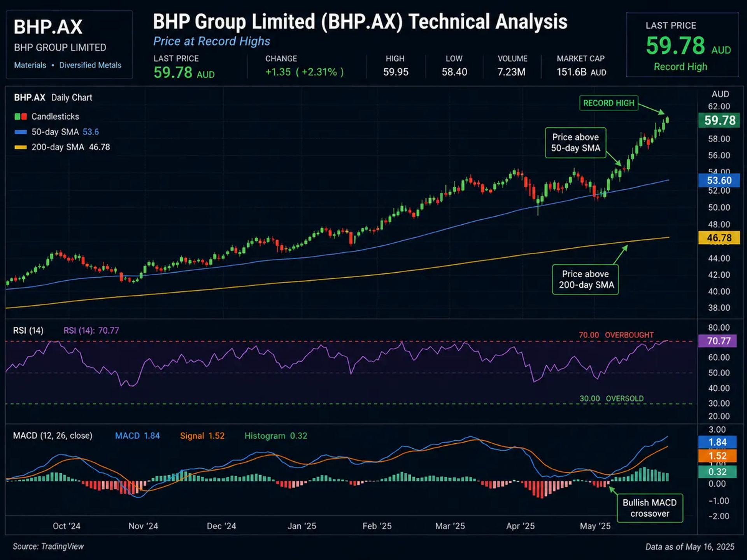The image size is (747, 560).
Task: Click the BHP.AX ticker symbol heading
Action: (x=48, y=27)
